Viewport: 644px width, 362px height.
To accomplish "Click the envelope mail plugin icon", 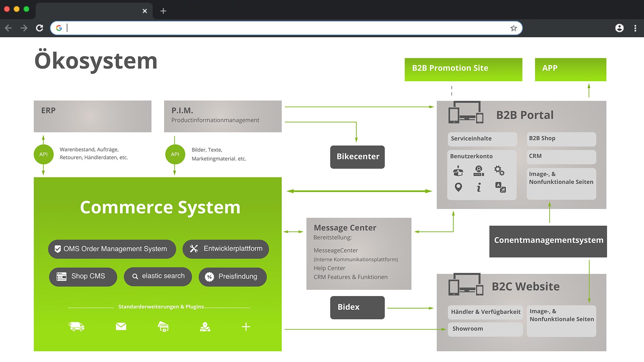I will [121, 326].
